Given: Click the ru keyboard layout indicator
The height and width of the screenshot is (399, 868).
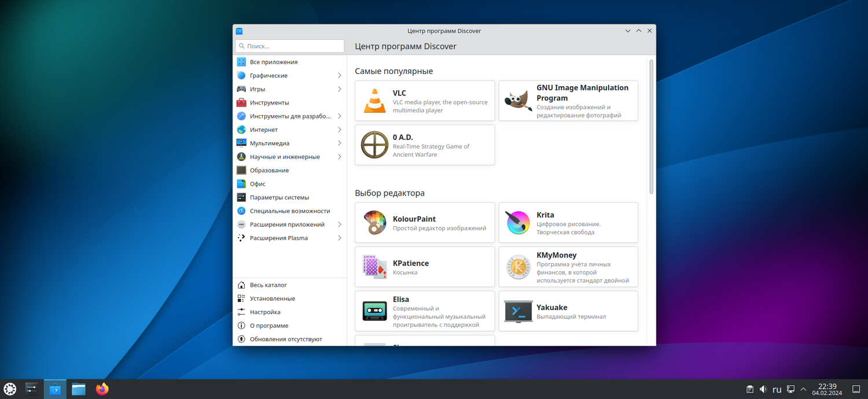Looking at the screenshot, I should (x=777, y=389).
